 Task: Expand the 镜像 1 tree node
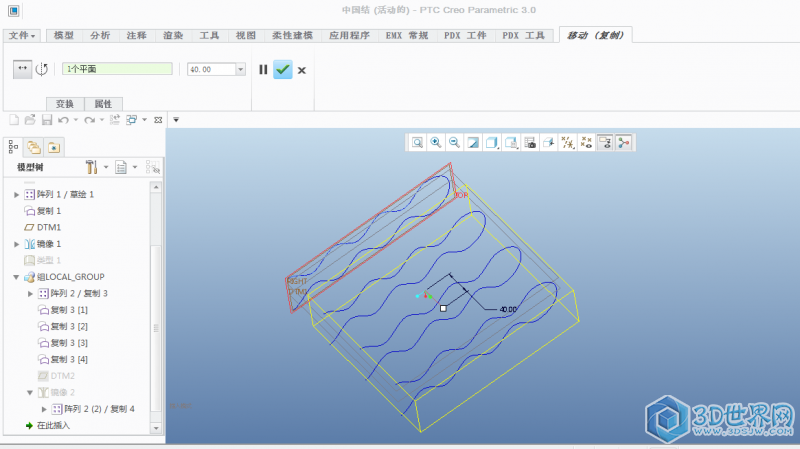click(x=17, y=244)
